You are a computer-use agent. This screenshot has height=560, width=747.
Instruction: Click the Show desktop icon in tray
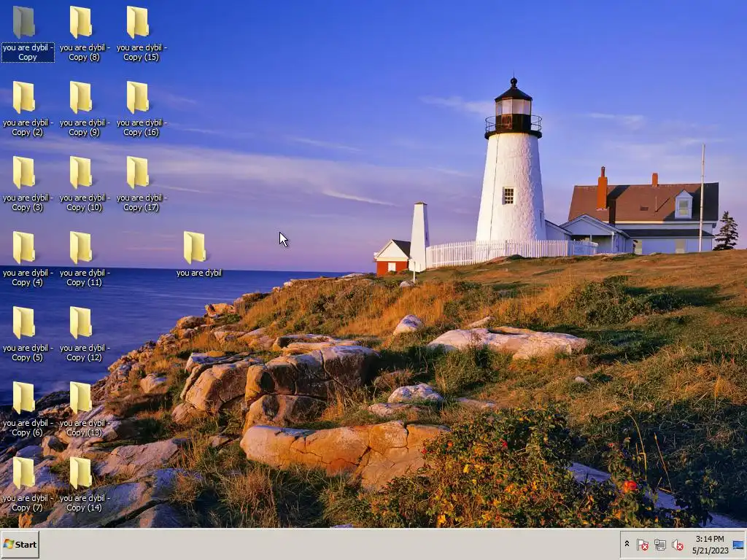[738, 545]
